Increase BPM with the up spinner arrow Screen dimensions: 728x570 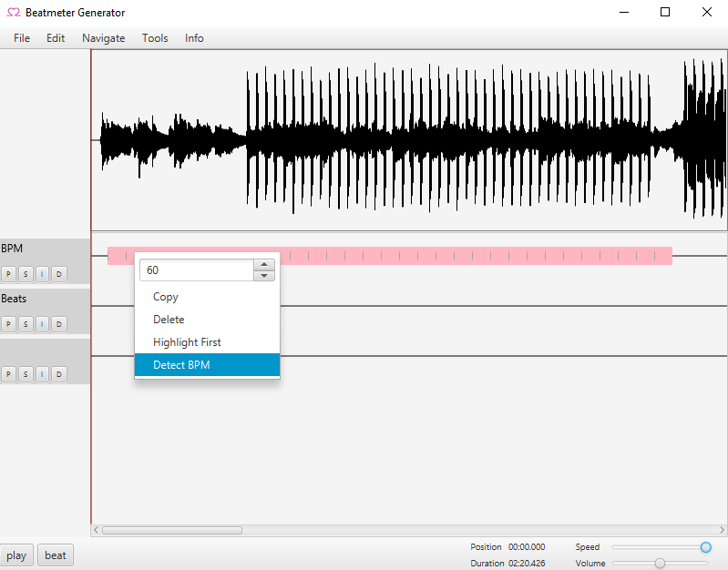coord(264,265)
